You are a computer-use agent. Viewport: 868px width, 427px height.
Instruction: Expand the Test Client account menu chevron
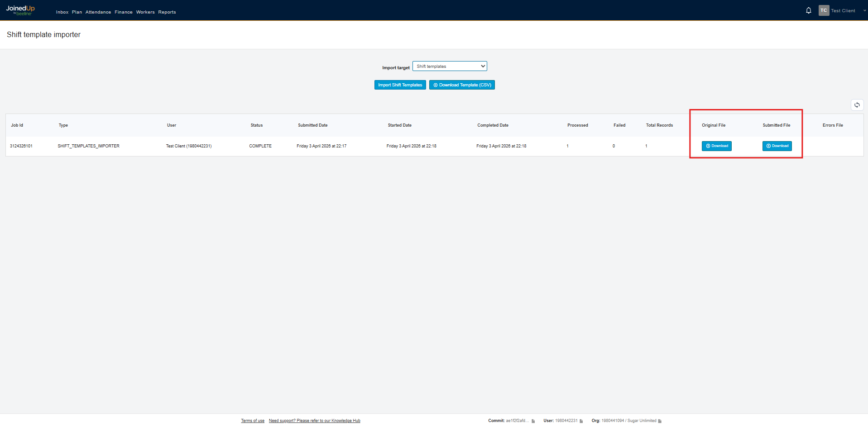click(864, 11)
